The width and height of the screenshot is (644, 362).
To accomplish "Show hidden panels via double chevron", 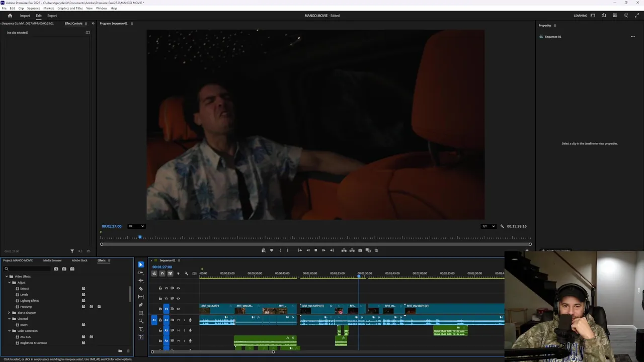I will click(x=93, y=24).
